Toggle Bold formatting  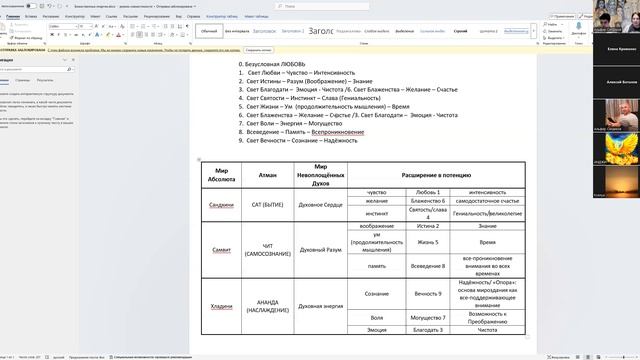pos(52,35)
